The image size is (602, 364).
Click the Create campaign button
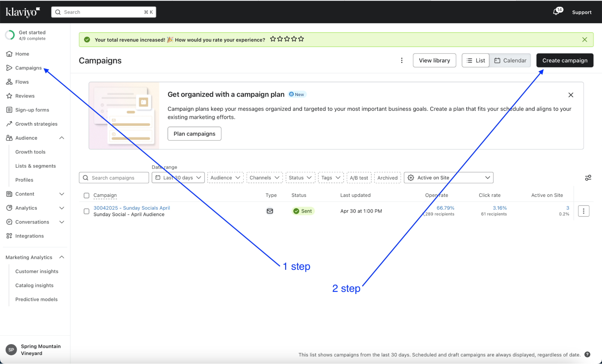[x=565, y=60]
